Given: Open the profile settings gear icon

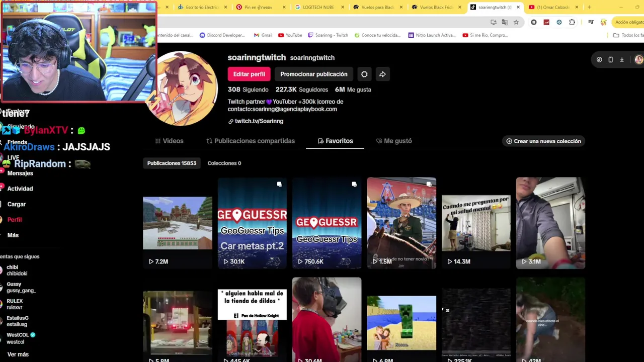Looking at the screenshot, I should (x=364, y=74).
